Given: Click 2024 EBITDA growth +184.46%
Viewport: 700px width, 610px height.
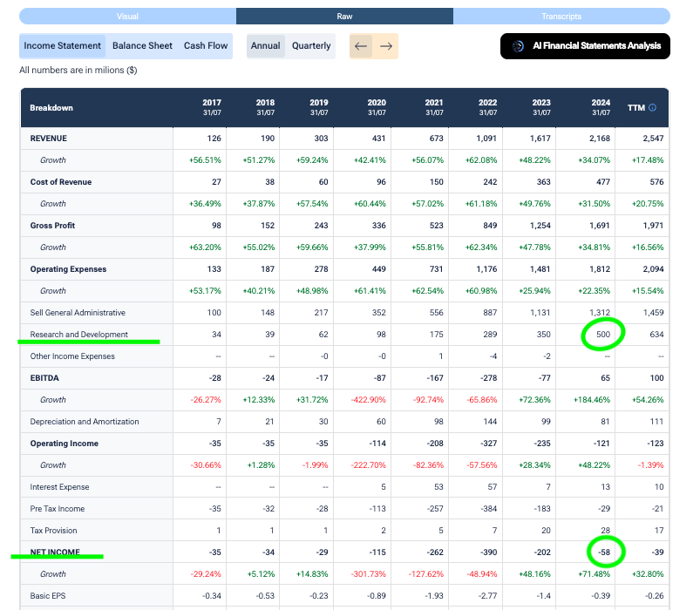Looking at the screenshot, I should click(592, 400).
